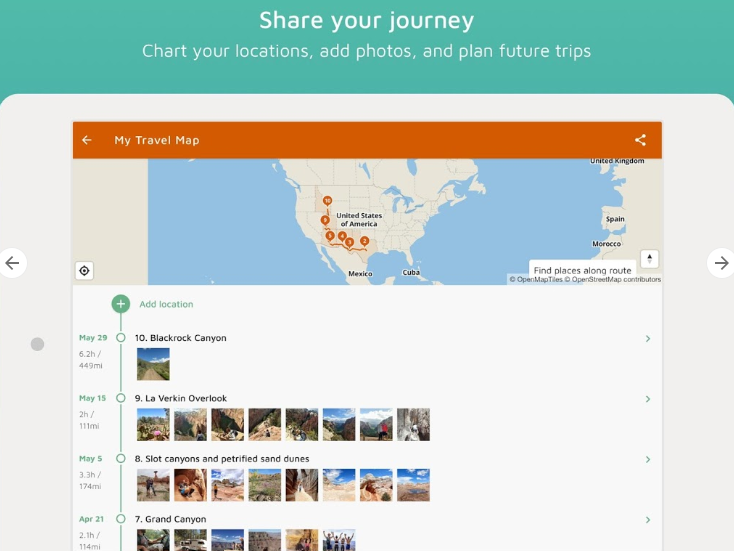Go to previous screenshot arrow
Viewport: 734px width, 551px height.
(x=12, y=263)
